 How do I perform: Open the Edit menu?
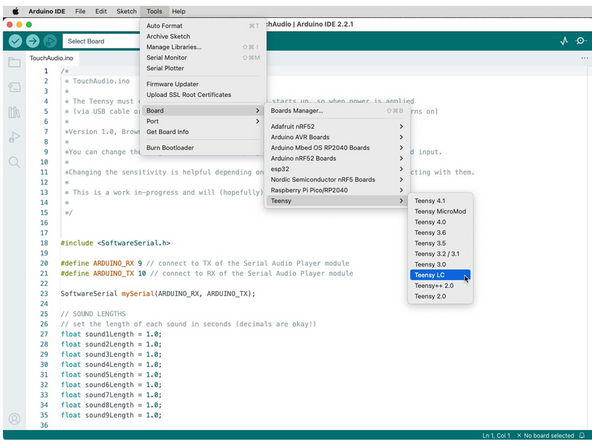click(101, 11)
